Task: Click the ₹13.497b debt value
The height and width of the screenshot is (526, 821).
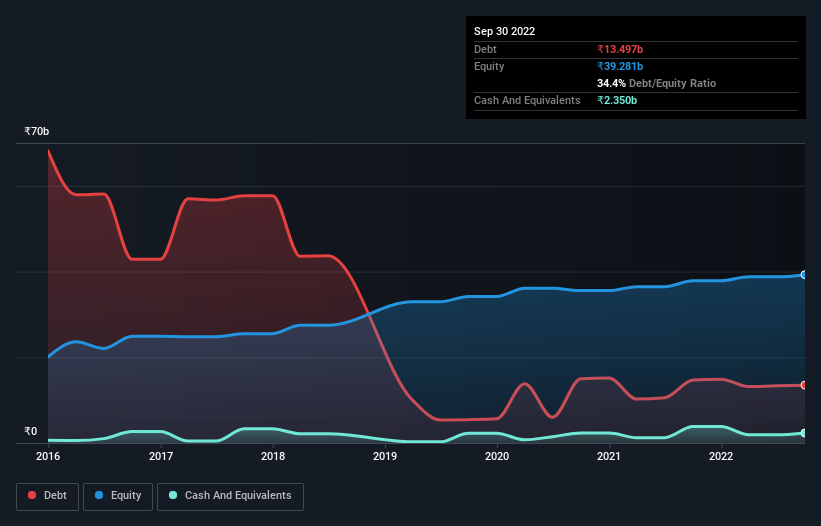Action: [620, 49]
